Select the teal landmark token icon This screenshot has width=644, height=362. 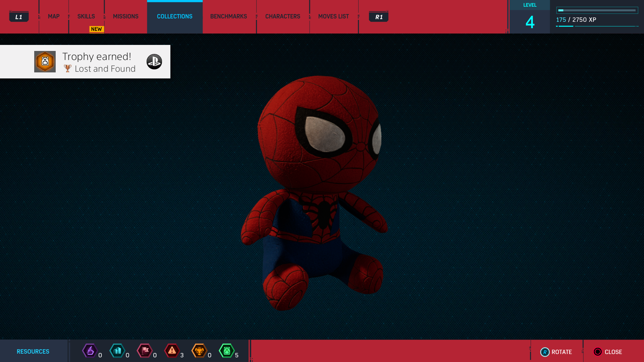click(x=117, y=351)
